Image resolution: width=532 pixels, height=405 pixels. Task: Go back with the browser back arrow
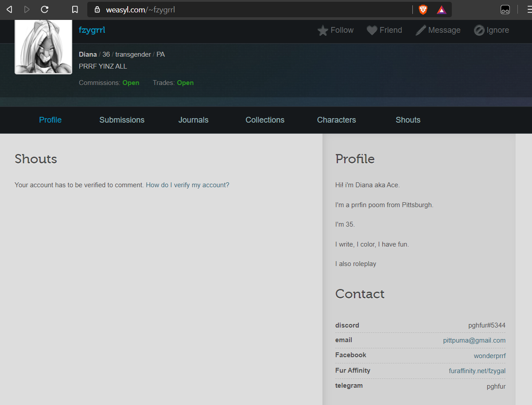pos(9,9)
